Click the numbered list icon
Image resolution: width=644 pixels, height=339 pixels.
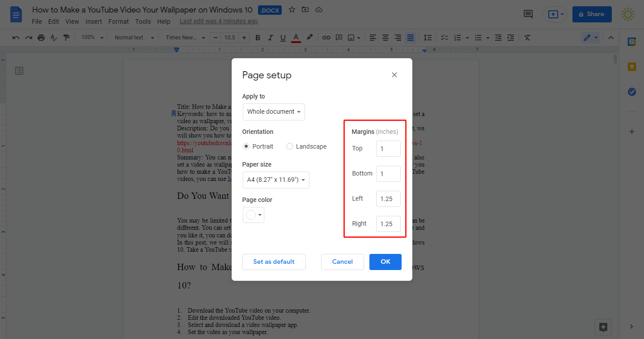coord(458,38)
